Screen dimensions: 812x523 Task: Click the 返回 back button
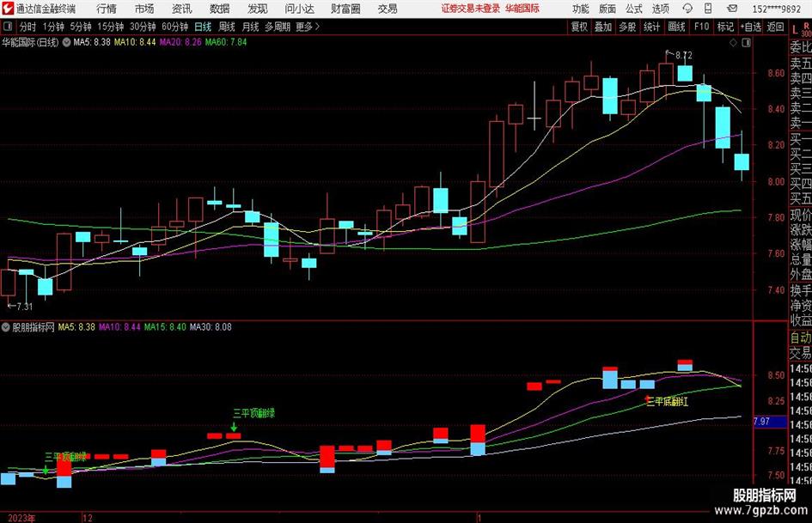click(x=775, y=27)
